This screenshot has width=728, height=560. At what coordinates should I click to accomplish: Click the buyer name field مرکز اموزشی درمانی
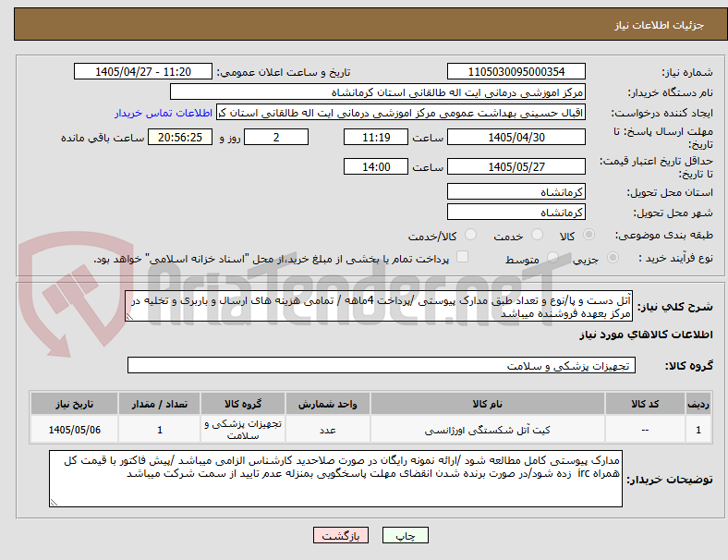point(378,91)
